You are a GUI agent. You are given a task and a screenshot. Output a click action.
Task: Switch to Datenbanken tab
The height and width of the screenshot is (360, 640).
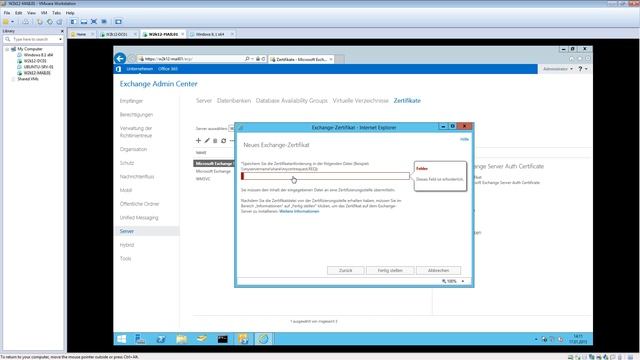point(234,100)
